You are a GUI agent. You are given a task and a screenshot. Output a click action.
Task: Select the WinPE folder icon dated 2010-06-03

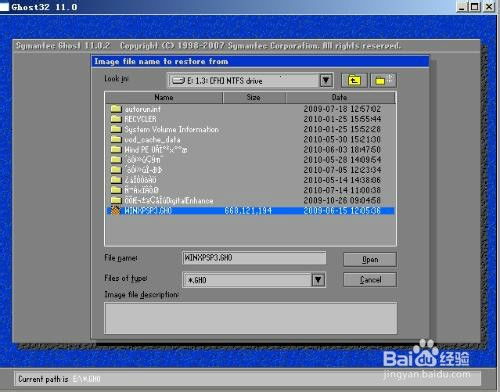click(x=116, y=149)
